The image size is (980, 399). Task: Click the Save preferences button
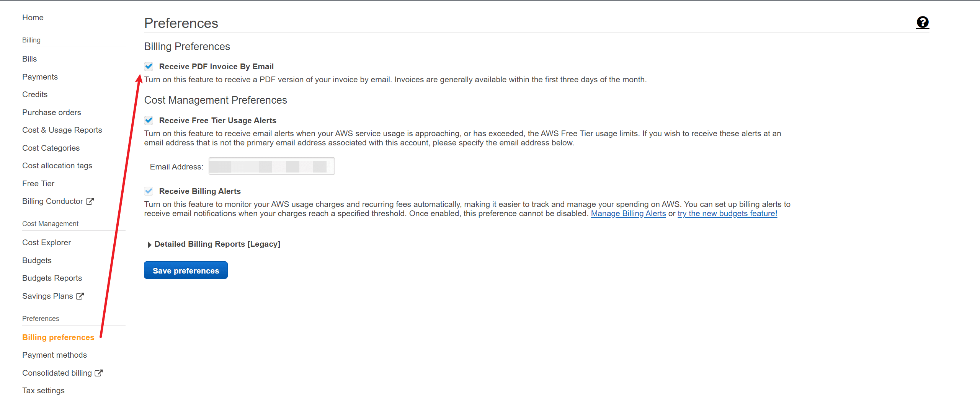click(x=186, y=270)
